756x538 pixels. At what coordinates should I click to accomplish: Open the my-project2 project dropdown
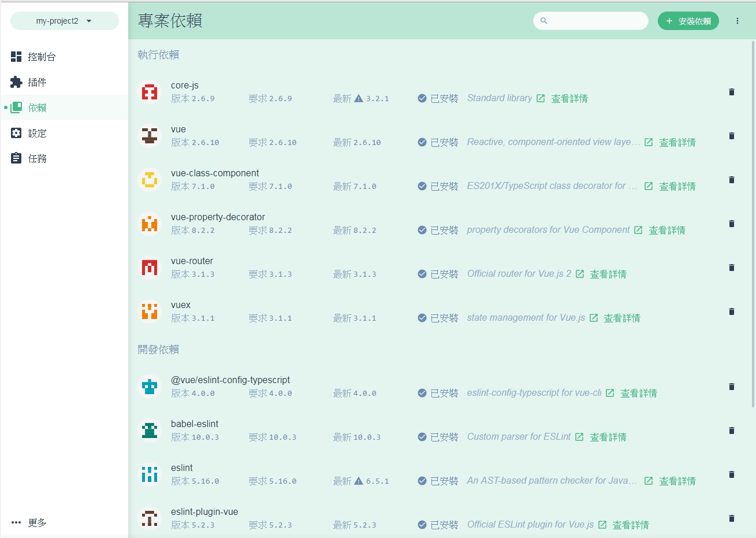click(64, 21)
